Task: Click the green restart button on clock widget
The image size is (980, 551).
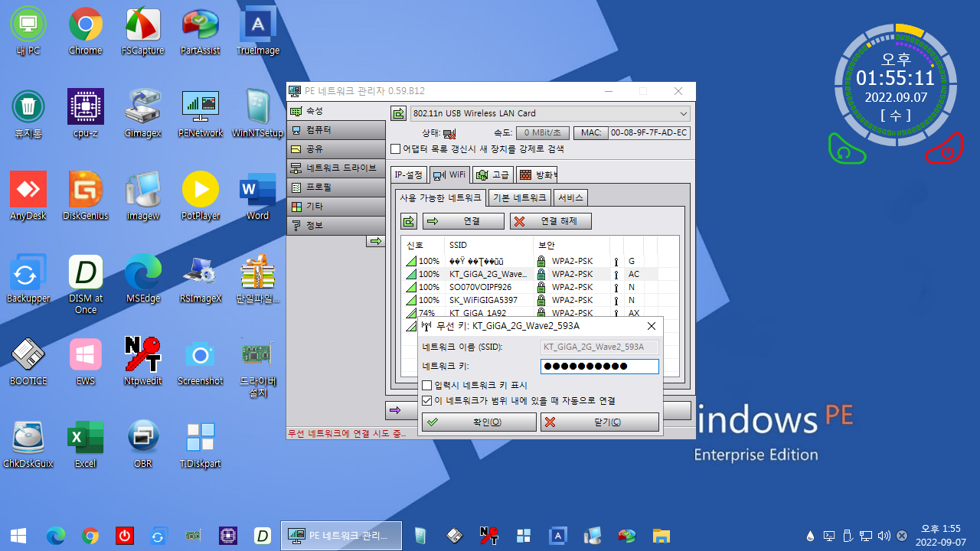Action: click(x=847, y=148)
